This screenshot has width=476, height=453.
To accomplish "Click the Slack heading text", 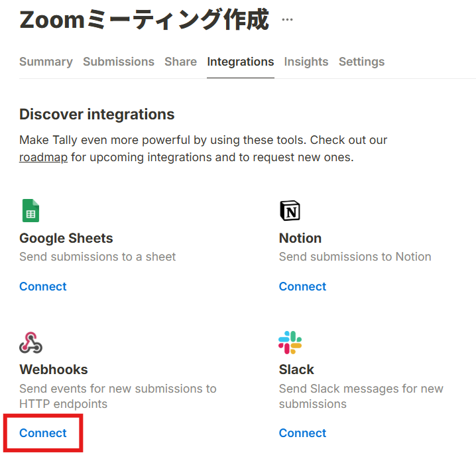I will tap(296, 369).
